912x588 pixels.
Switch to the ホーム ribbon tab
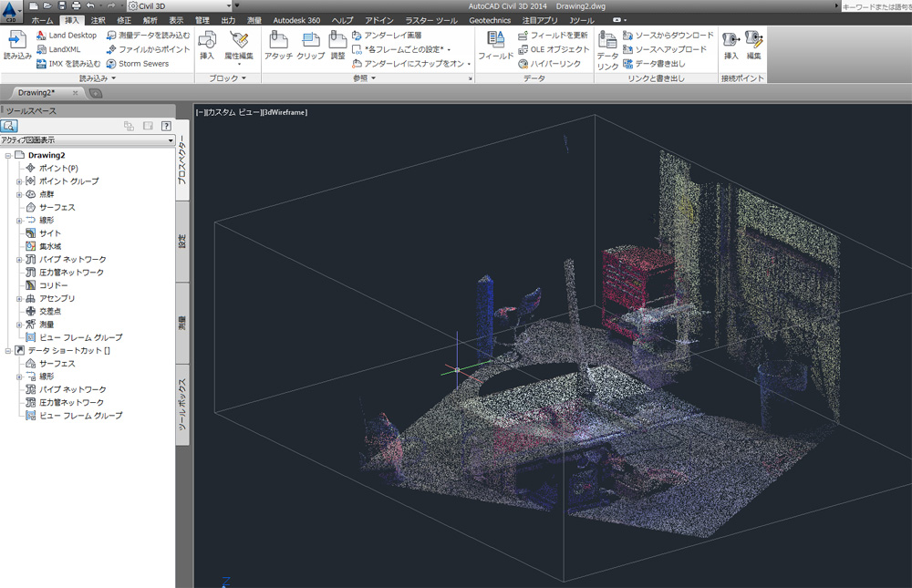pos(43,20)
